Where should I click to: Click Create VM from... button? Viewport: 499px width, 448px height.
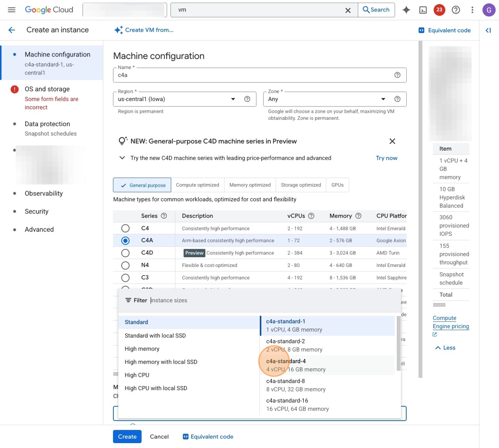pyautogui.click(x=144, y=30)
